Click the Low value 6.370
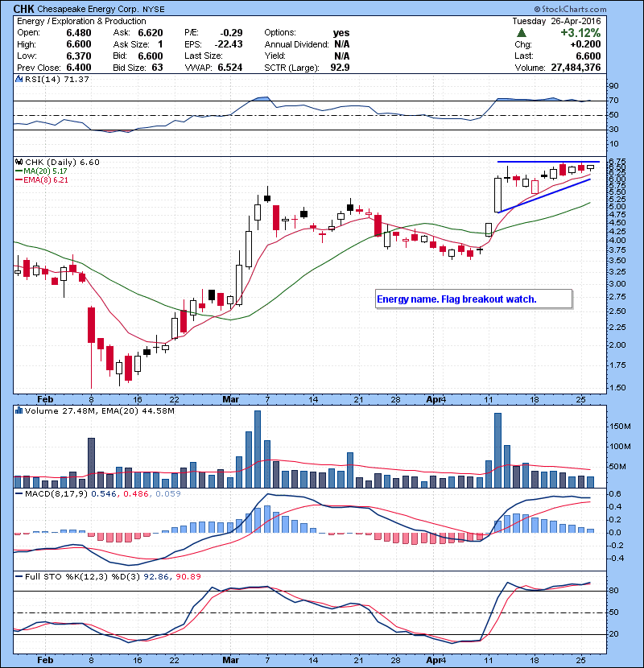 click(x=79, y=56)
